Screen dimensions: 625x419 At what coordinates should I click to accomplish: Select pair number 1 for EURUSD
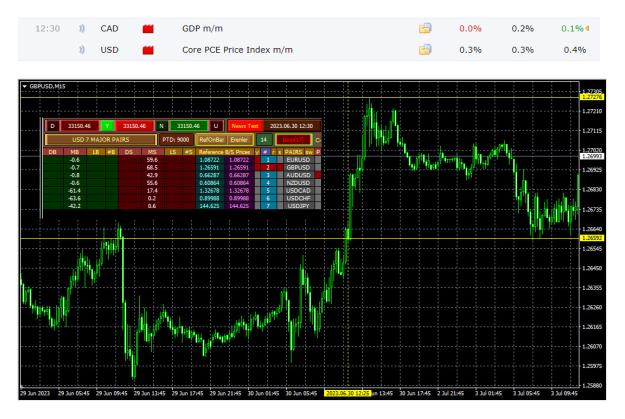pyautogui.click(x=268, y=160)
